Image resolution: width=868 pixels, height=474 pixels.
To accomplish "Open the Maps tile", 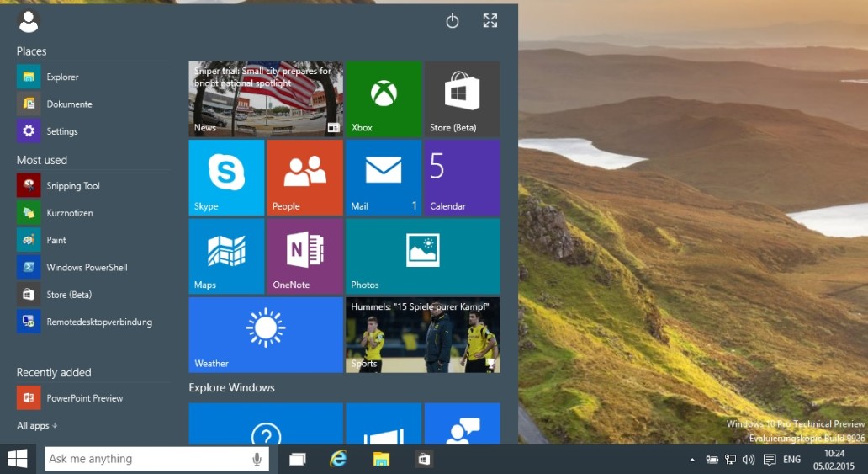I will [226, 255].
